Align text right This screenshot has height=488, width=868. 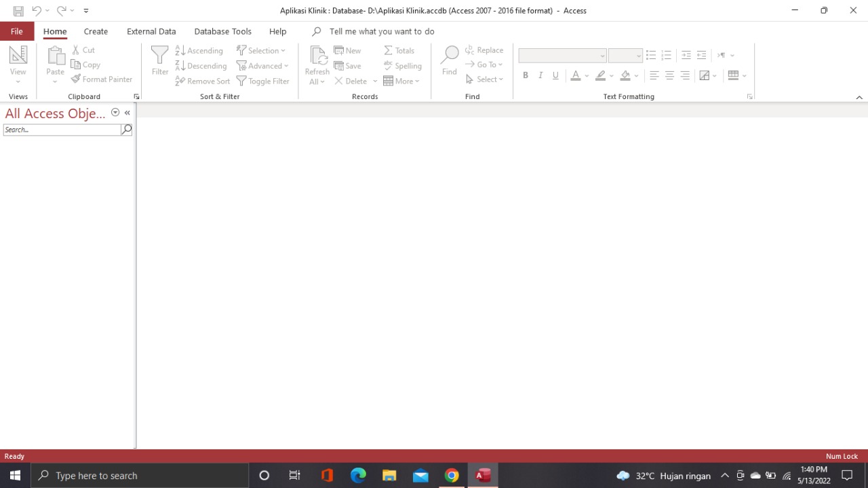click(685, 75)
